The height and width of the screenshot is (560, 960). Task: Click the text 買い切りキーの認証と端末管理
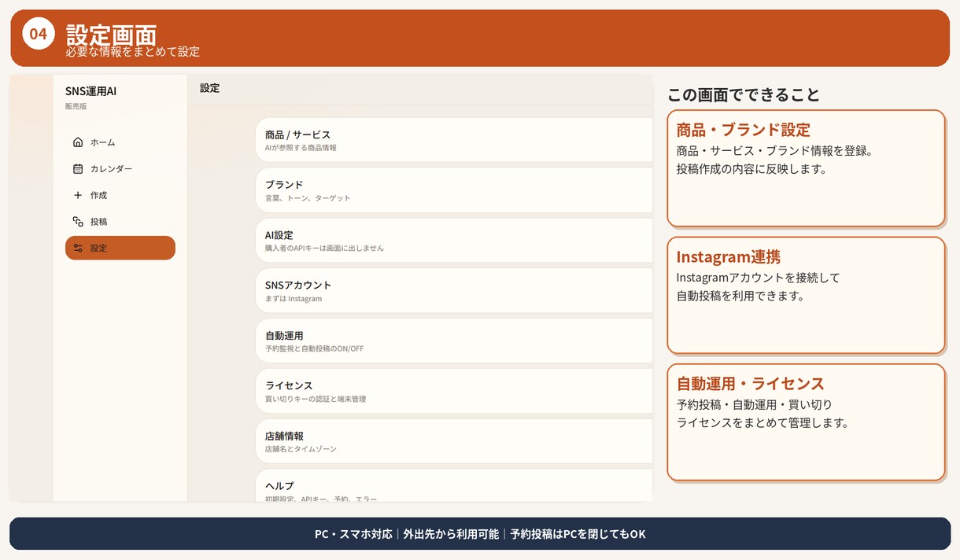(x=316, y=400)
